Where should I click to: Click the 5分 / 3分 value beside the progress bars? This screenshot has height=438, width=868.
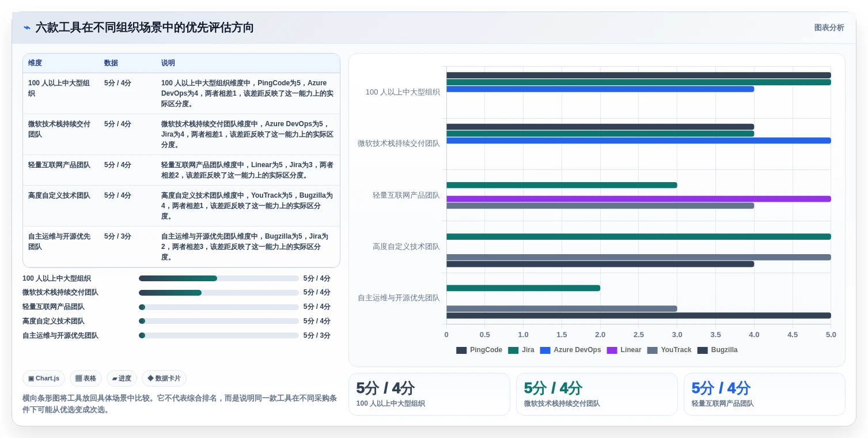[317, 335]
